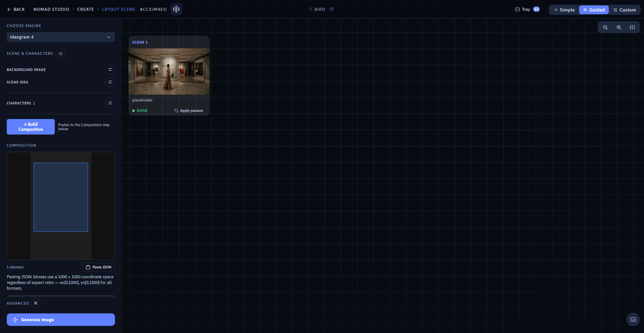Image resolution: width=644 pixels, height=333 pixels.
Task: Zoom in the canvas
Action: tap(619, 27)
